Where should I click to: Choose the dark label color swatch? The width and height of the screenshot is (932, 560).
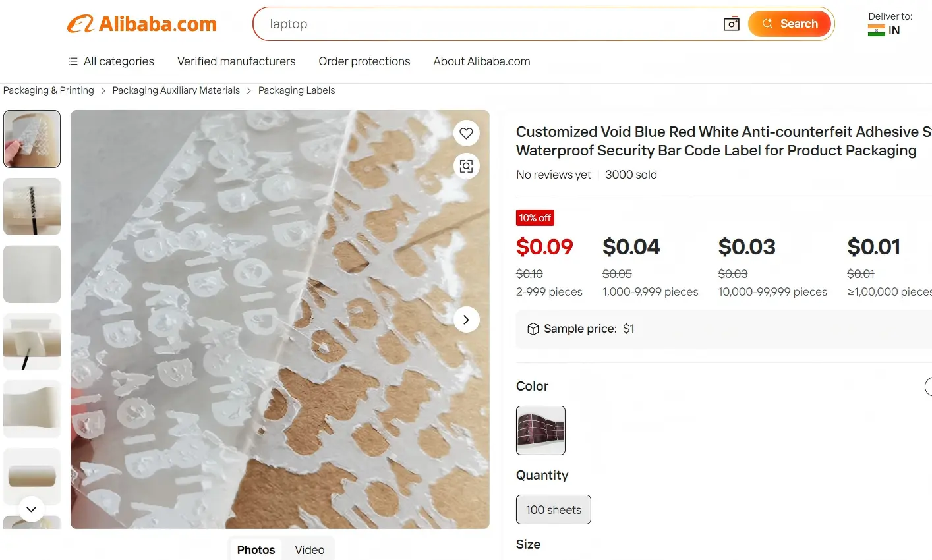pyautogui.click(x=540, y=430)
